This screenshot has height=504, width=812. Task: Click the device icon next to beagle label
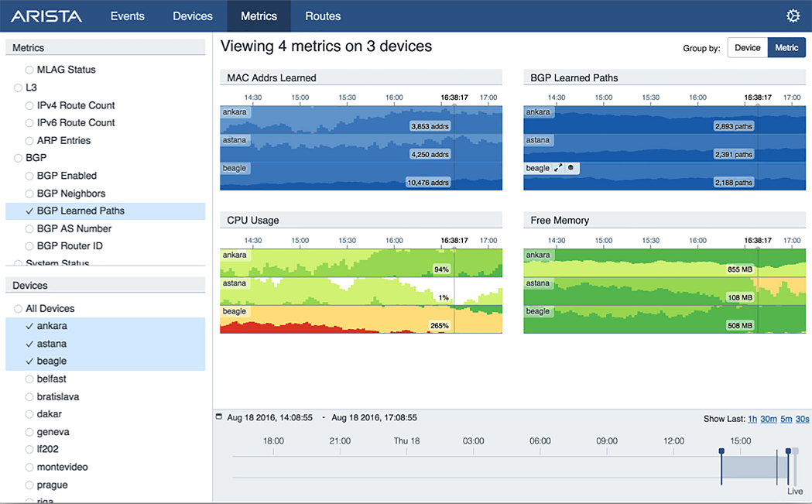point(570,168)
